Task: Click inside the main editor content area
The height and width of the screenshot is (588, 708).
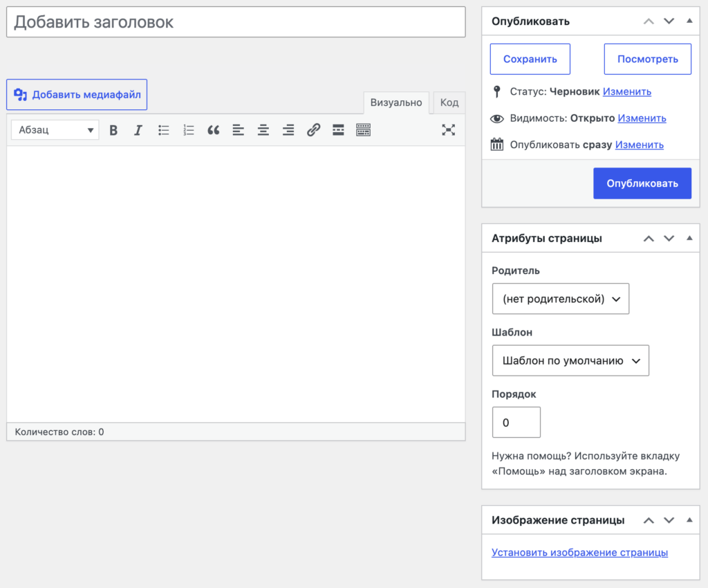Action: tap(236, 284)
